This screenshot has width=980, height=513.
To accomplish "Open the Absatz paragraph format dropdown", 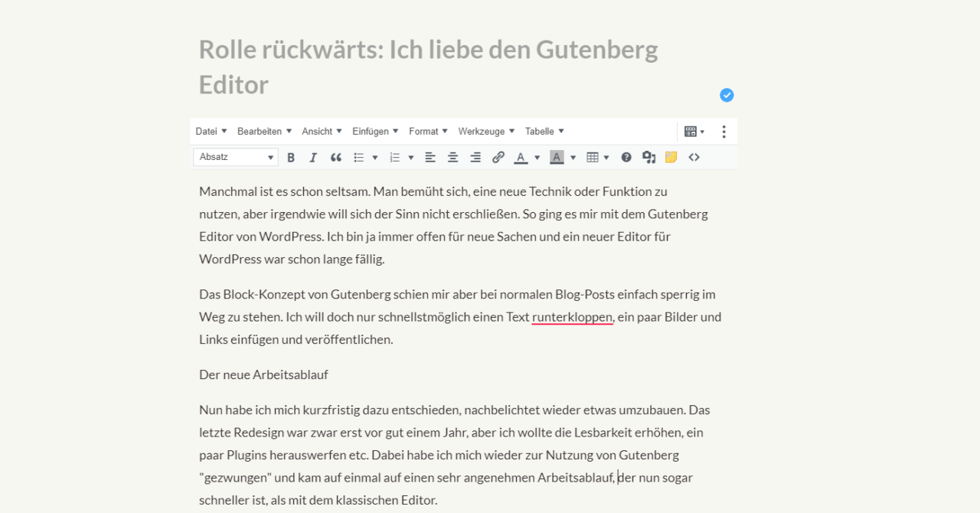I will (236, 158).
